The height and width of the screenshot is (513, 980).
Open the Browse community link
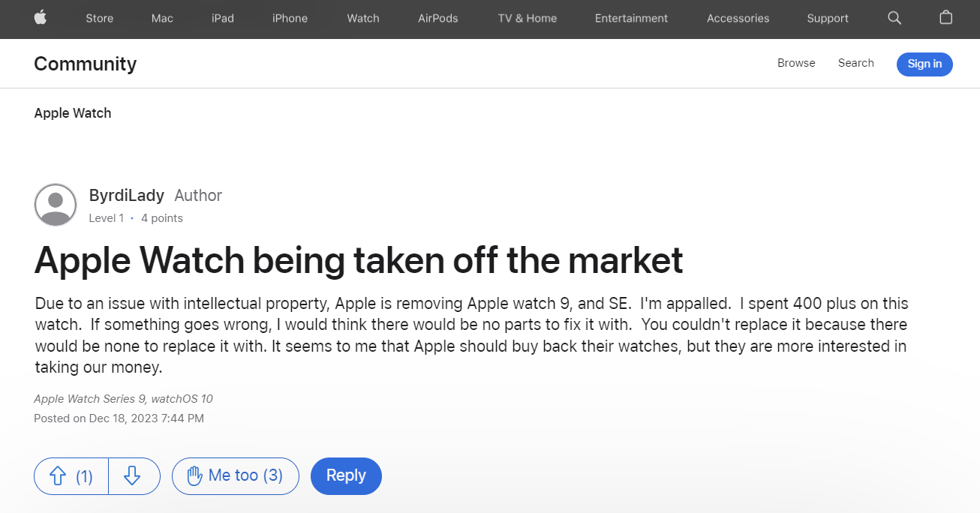(x=796, y=63)
